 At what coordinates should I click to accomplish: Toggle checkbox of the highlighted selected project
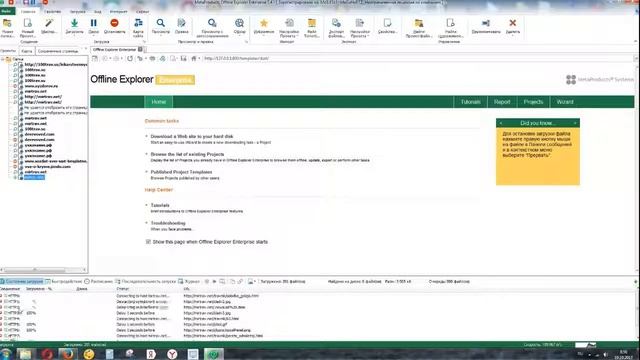pos(16,177)
